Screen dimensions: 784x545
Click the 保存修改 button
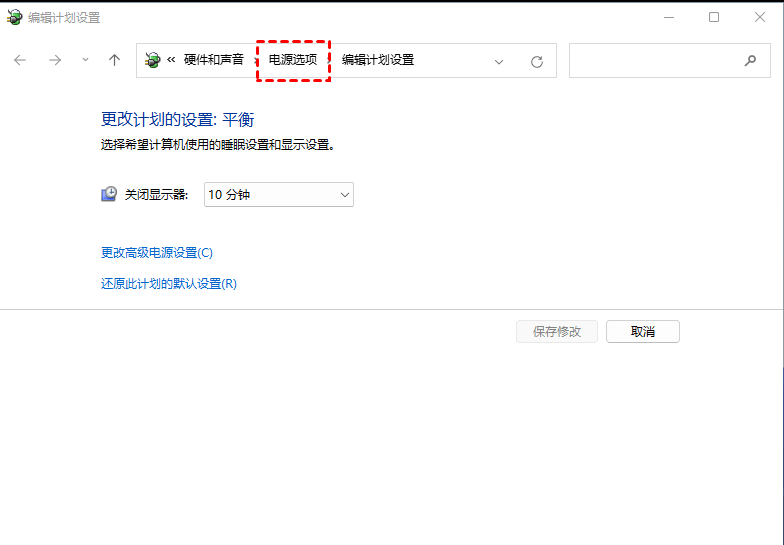(557, 332)
